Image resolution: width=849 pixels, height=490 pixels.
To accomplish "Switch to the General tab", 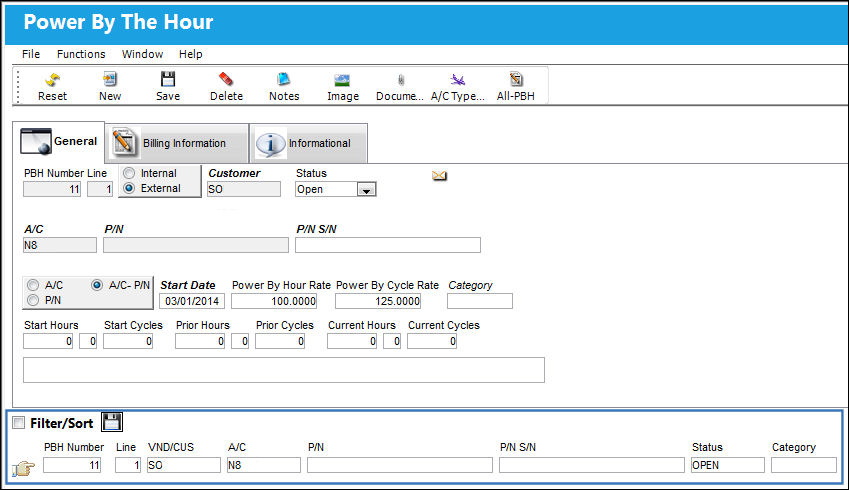I will pyautogui.click(x=58, y=141).
